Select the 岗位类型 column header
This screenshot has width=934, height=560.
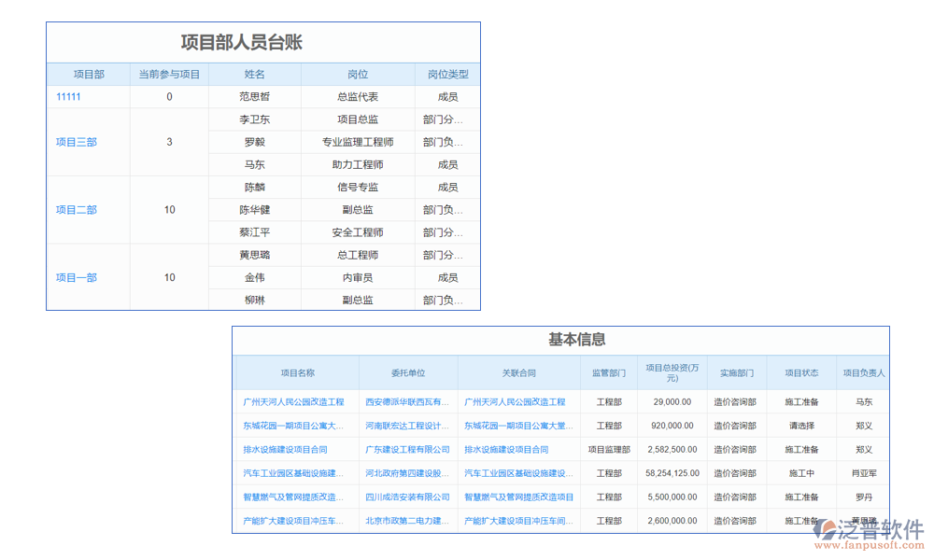(446, 74)
